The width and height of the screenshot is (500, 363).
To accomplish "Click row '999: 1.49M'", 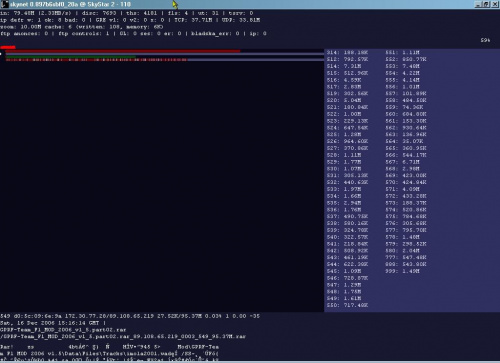I will (402, 271).
